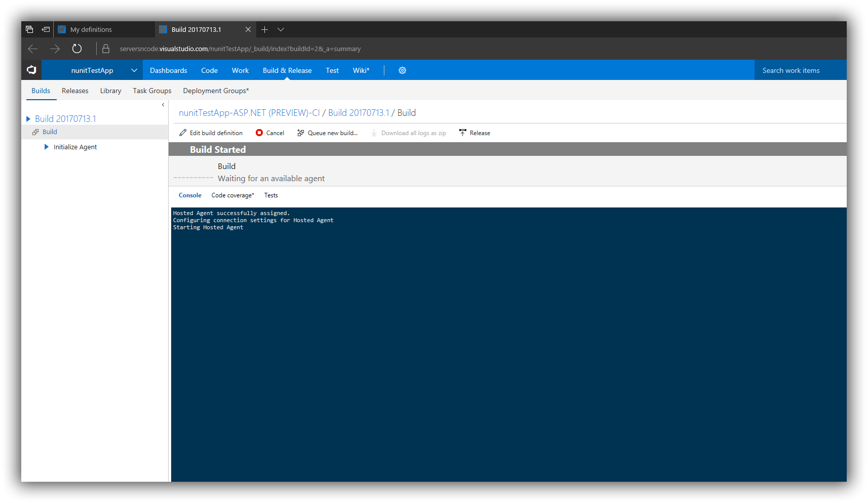Click the Build Started status header
The height and width of the screenshot is (503, 868).
point(218,149)
